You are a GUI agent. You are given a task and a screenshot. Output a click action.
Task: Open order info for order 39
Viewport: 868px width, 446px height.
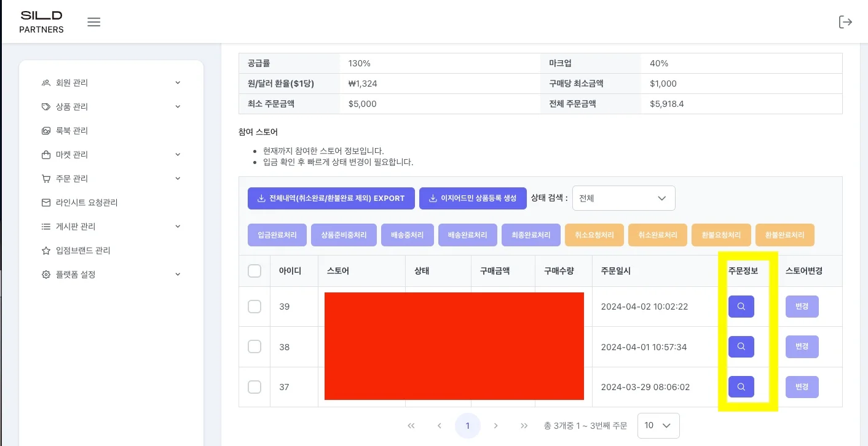coord(741,307)
